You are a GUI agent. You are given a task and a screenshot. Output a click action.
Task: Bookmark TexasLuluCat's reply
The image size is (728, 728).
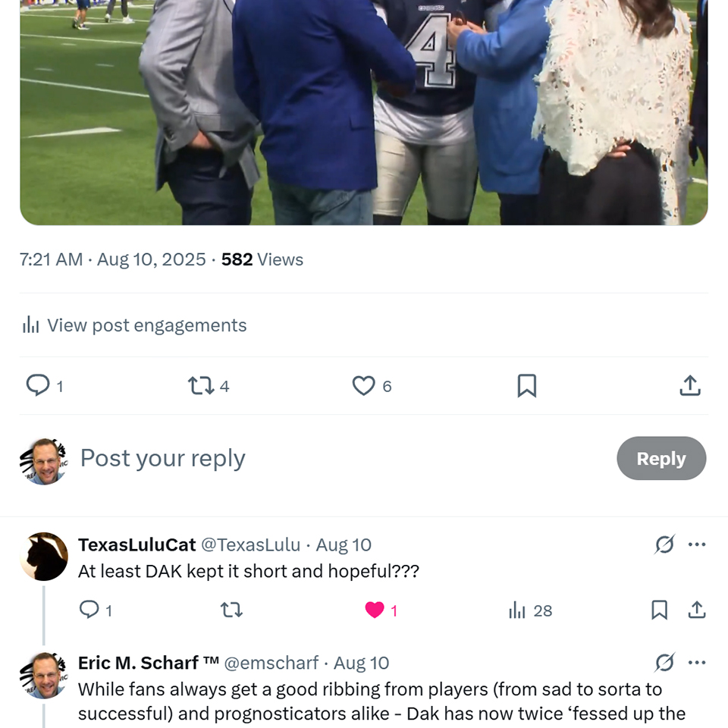[659, 610]
